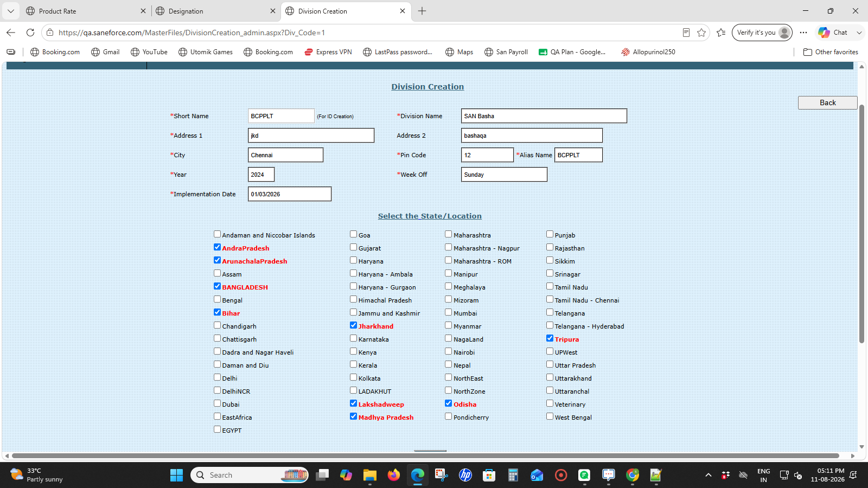Open the favorites list icon
Viewport: 868px width, 488px height.
click(721, 33)
